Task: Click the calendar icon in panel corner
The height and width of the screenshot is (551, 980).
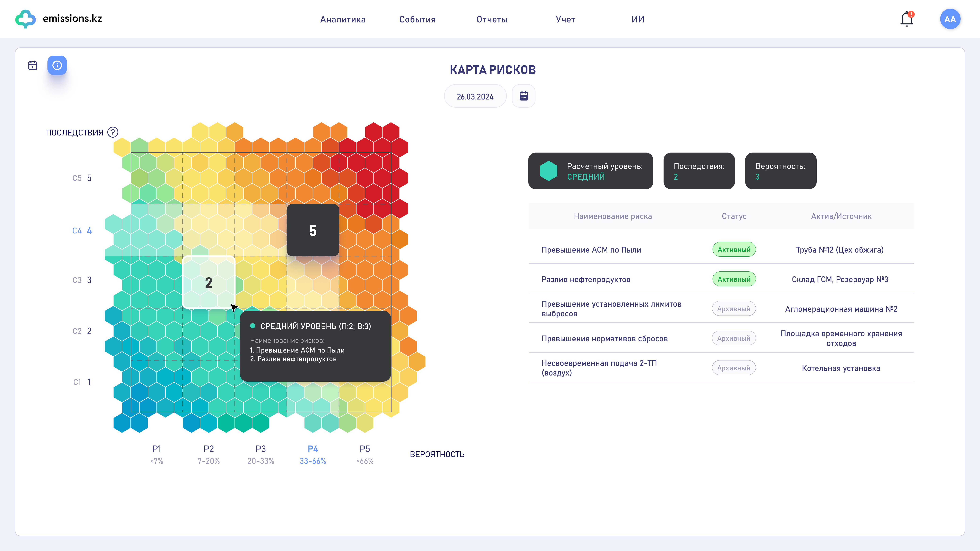Action: tap(33, 65)
